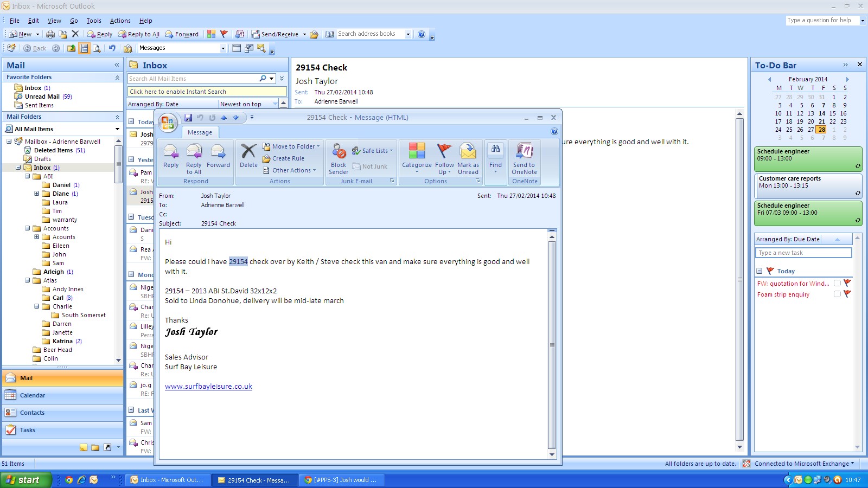This screenshot has width=868, height=488.
Task: Launch Google Chrome from the Quick Launch bar
Action: click(x=69, y=480)
